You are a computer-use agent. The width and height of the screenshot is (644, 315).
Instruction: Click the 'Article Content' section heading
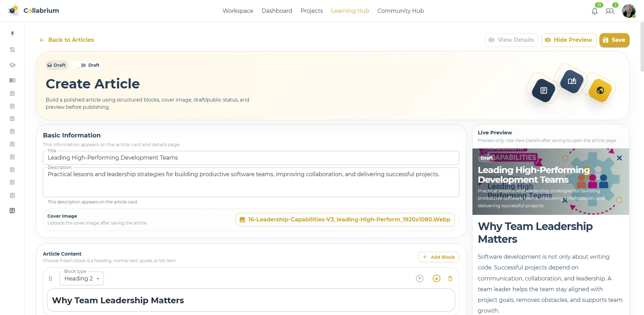pyautogui.click(x=62, y=254)
